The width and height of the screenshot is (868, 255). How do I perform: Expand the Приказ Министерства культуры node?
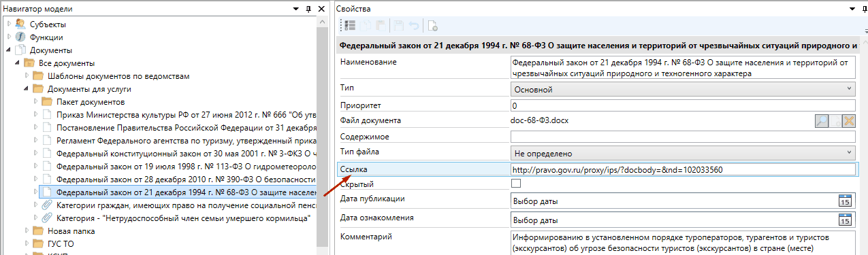pos(35,115)
